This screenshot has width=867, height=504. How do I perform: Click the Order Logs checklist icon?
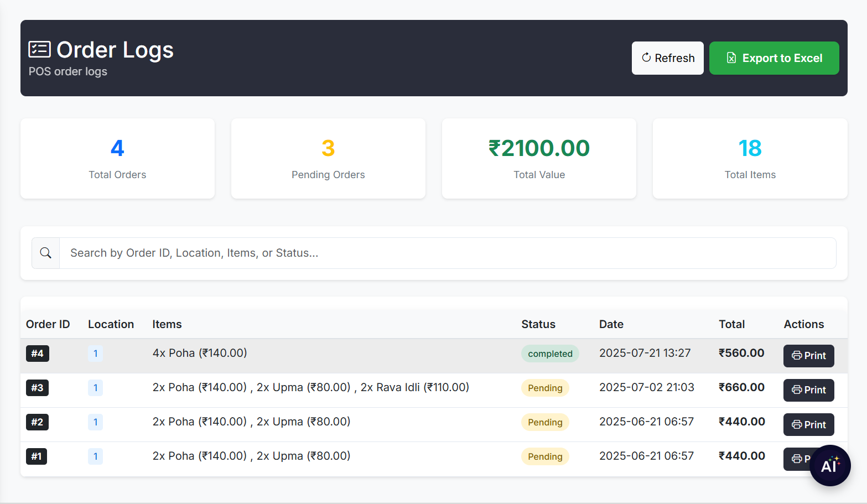39,50
